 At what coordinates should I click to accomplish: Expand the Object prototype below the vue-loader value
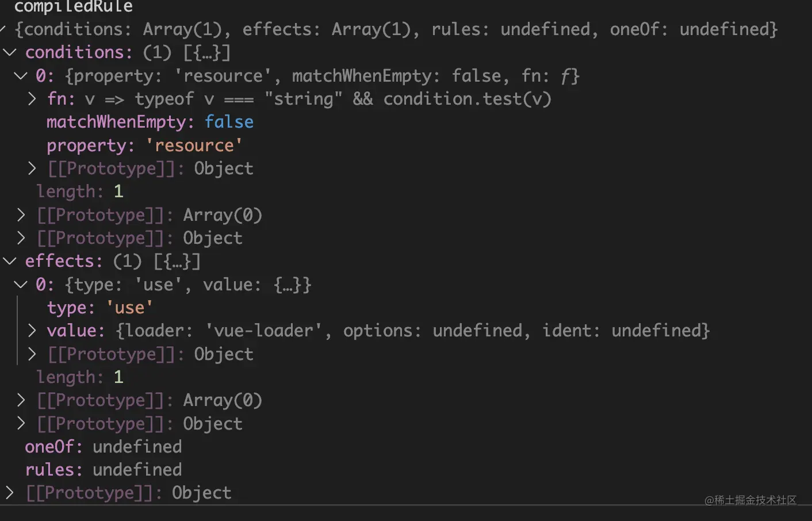coord(32,354)
